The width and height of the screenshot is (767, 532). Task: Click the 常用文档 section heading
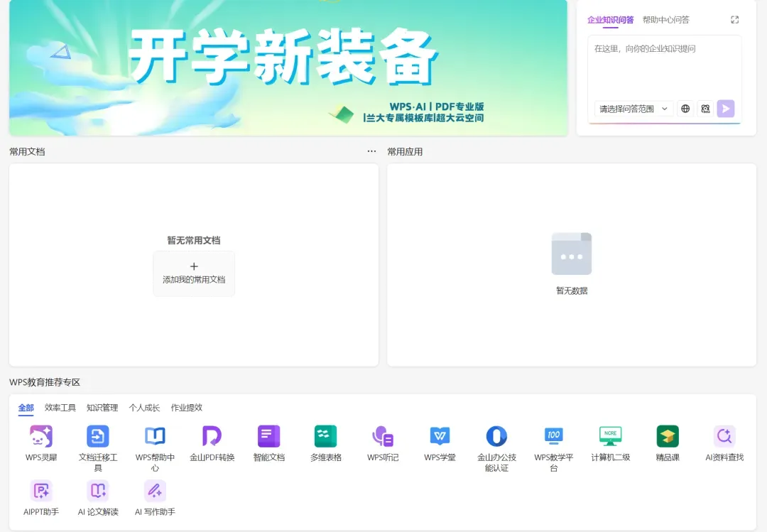pos(28,152)
